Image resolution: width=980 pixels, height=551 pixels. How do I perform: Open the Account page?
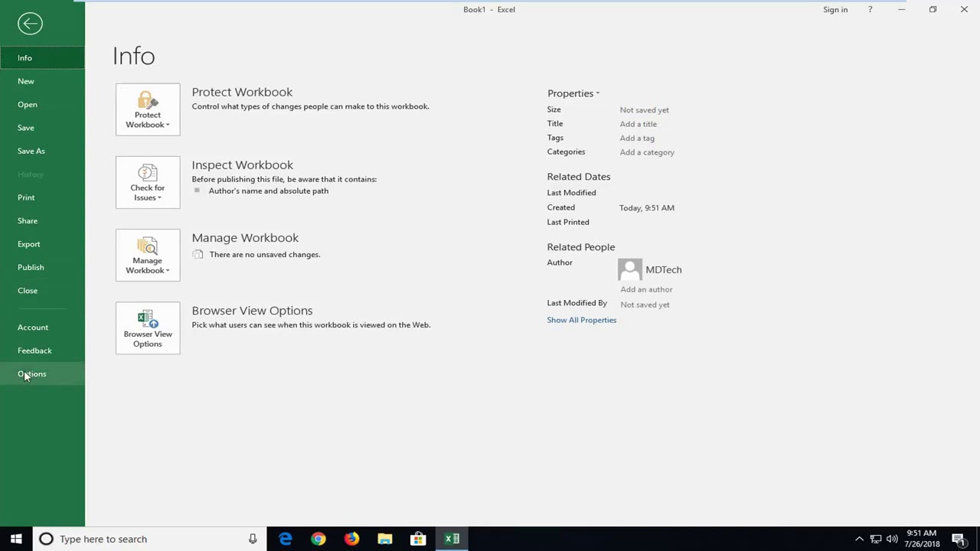pos(42,328)
